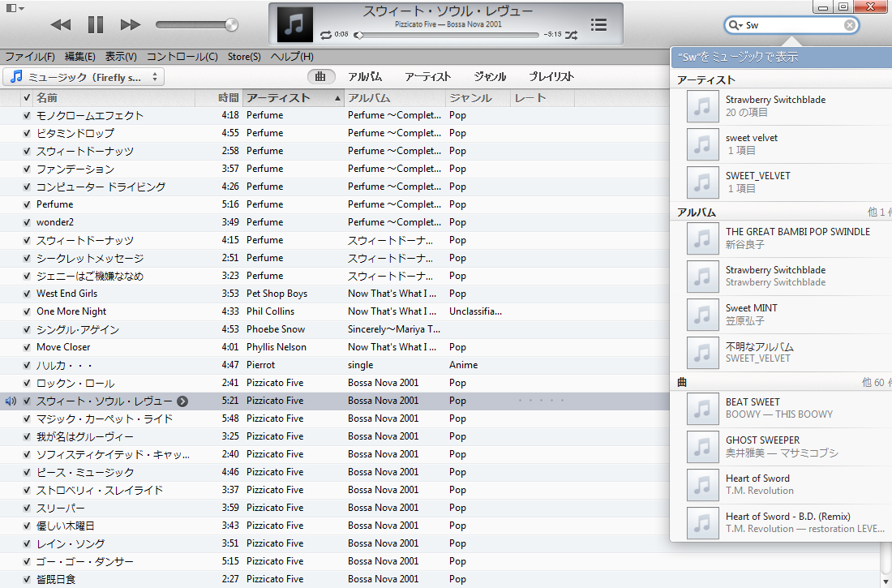
Task: Click the now-playing album artwork thumbnail
Action: pyautogui.click(x=294, y=24)
